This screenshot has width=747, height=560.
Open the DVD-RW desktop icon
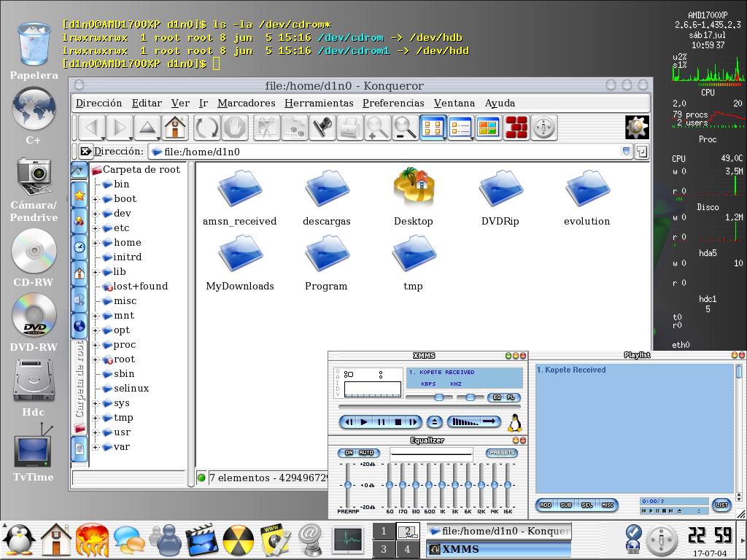click(34, 323)
